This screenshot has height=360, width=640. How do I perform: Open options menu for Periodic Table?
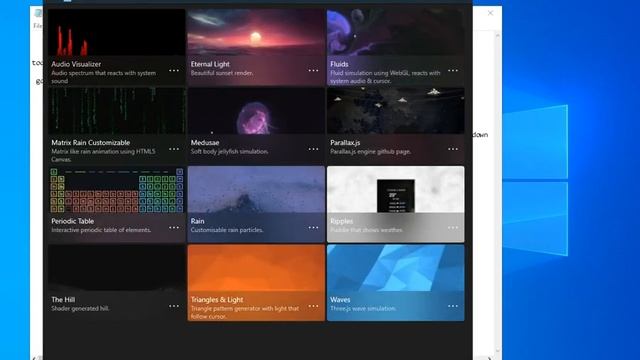point(174,227)
